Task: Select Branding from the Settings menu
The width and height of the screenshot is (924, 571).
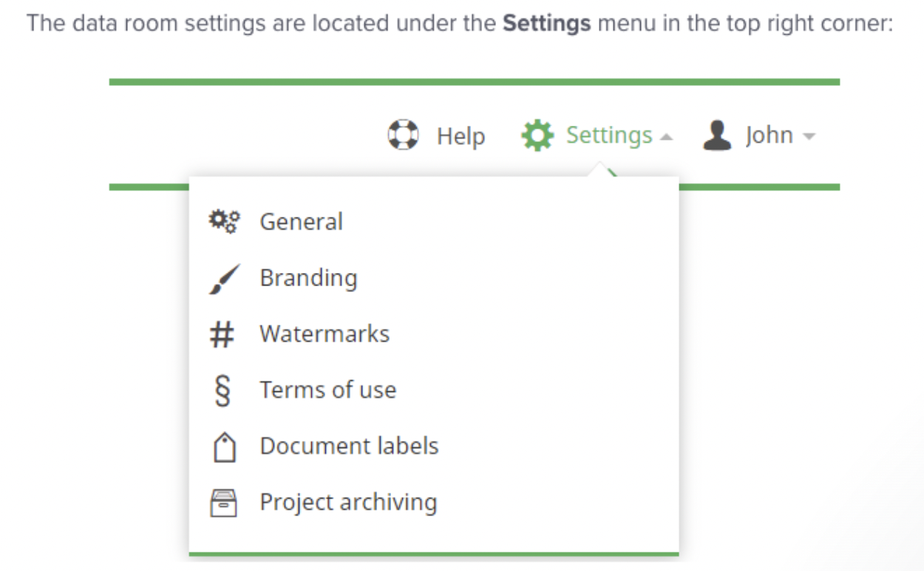Action: 308,278
